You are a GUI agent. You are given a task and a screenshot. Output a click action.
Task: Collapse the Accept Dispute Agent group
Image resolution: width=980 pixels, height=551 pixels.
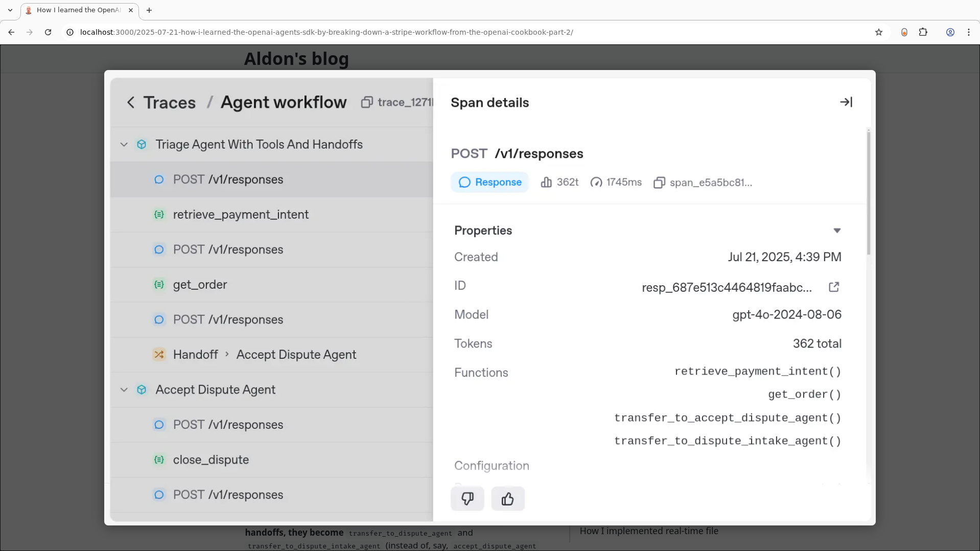124,389
